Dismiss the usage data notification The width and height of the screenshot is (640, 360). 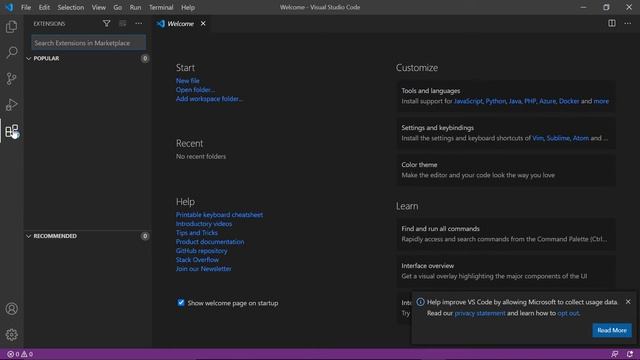tap(628, 302)
